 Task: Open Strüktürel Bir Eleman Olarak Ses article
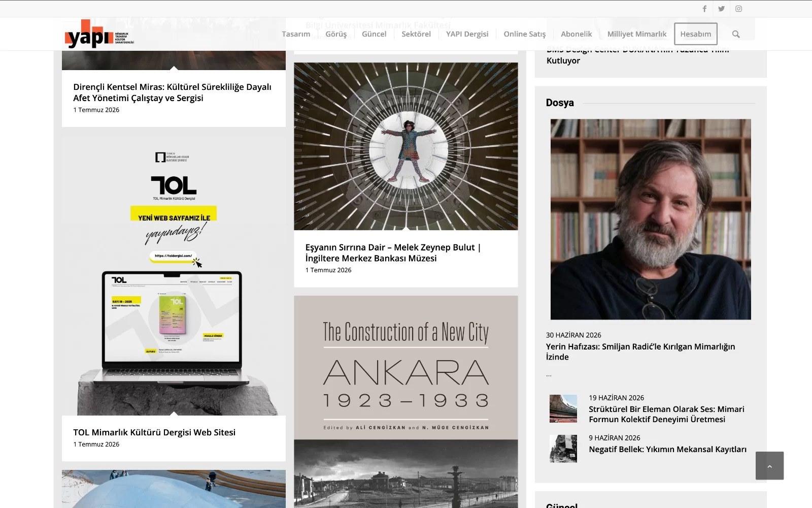point(666,414)
